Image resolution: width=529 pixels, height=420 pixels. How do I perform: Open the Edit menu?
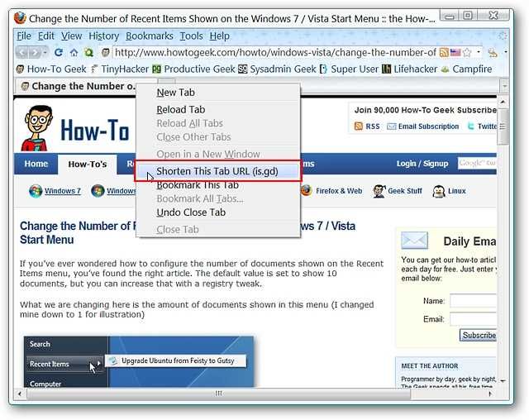pos(46,36)
